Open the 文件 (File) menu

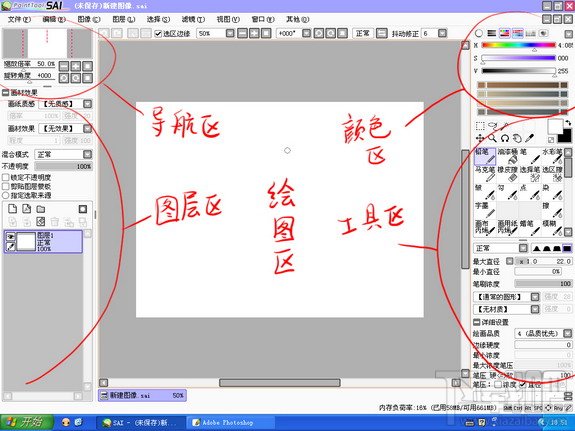coord(19,19)
